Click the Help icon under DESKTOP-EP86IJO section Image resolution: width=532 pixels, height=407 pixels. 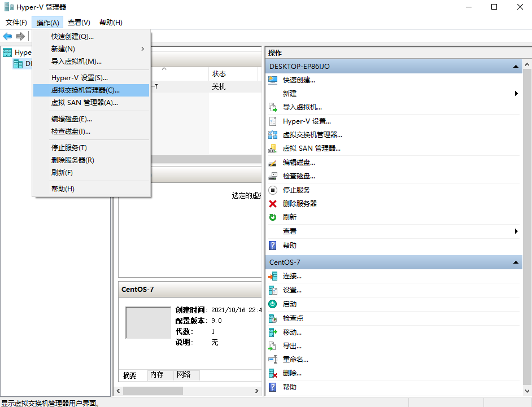pyautogui.click(x=272, y=245)
